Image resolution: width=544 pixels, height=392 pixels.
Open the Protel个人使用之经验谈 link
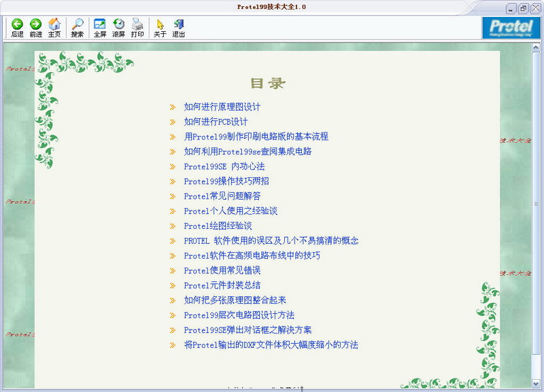[231, 211]
